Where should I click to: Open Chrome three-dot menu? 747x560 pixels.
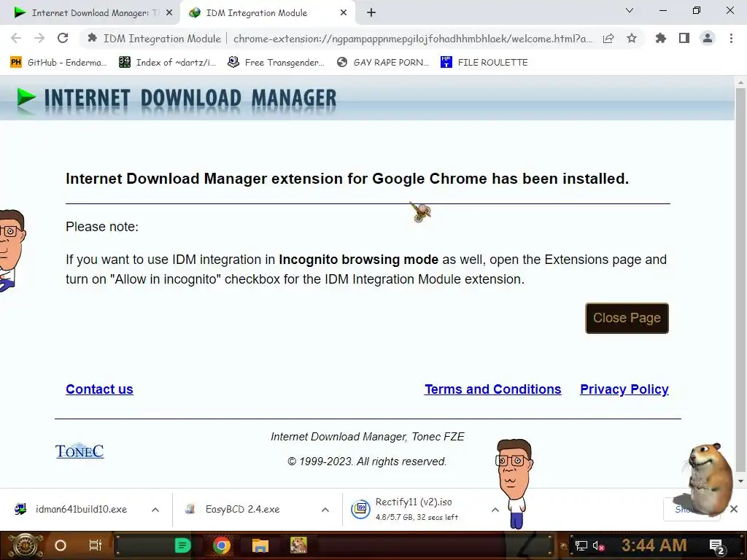click(x=731, y=38)
